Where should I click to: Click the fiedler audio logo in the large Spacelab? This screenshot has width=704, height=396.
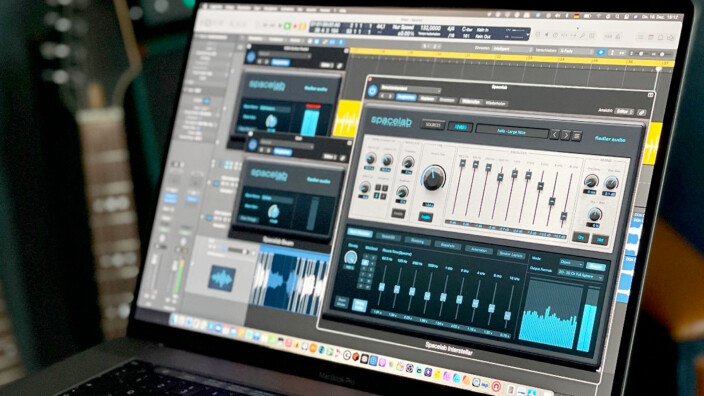click(610, 139)
